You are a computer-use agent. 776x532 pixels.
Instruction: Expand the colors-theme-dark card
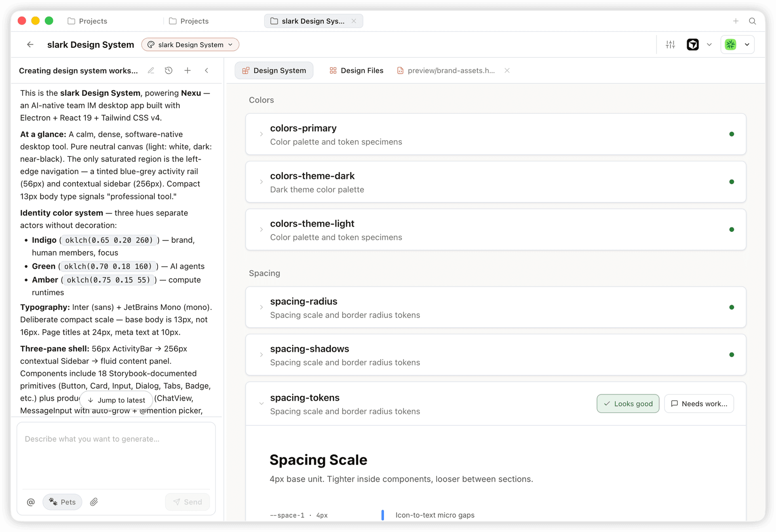(x=261, y=182)
